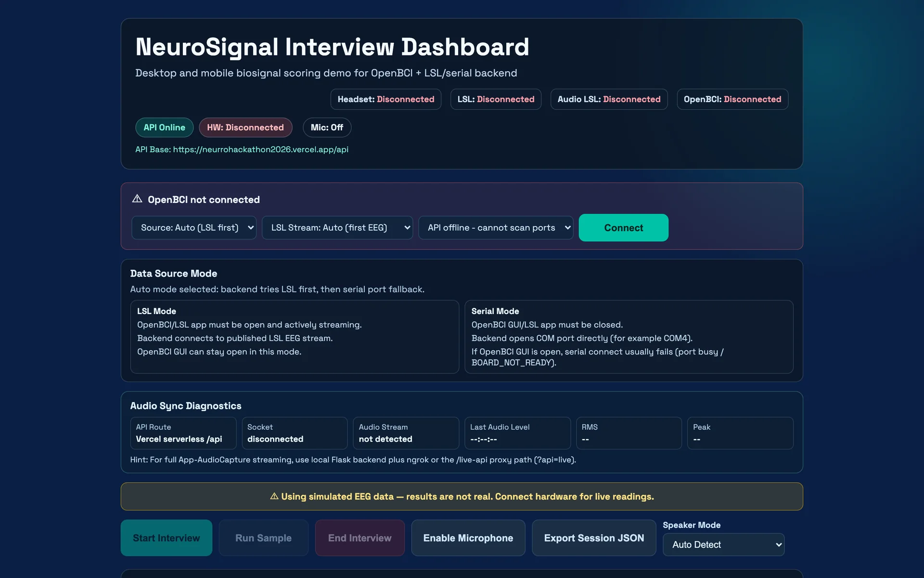Click Enable Microphone button
Viewport: 924px width, 578px height.
[x=468, y=538]
